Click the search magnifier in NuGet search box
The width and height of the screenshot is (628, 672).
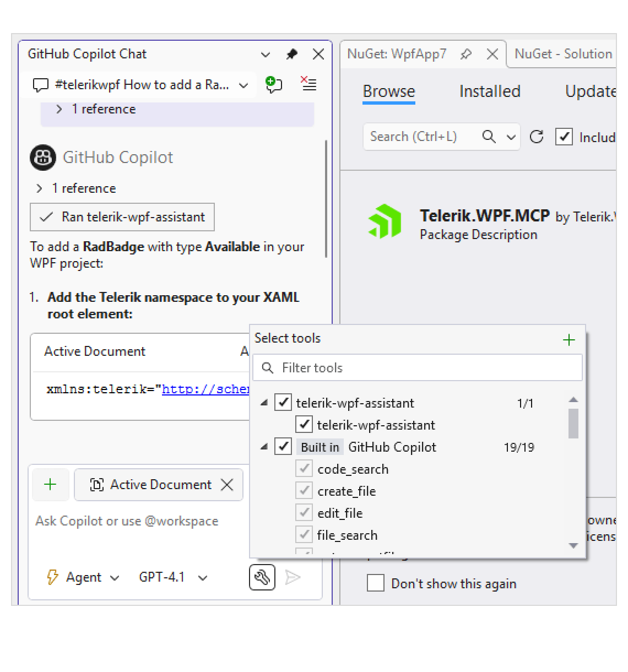click(x=489, y=137)
